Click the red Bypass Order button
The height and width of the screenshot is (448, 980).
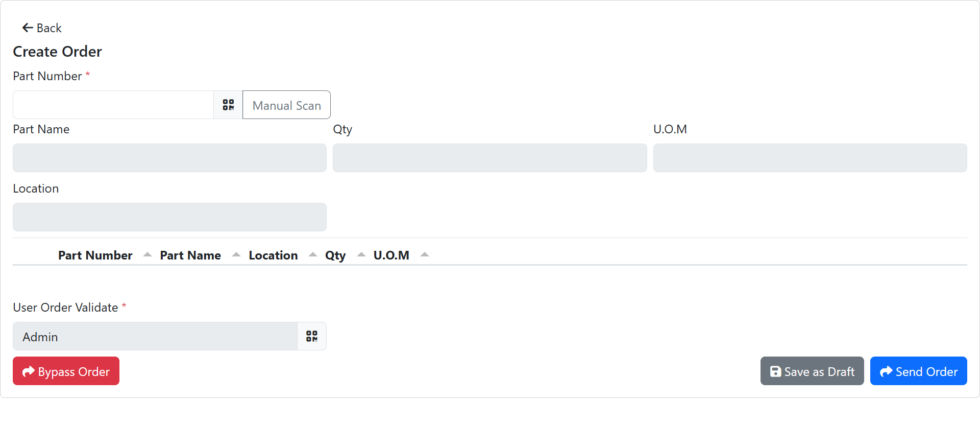coord(66,371)
